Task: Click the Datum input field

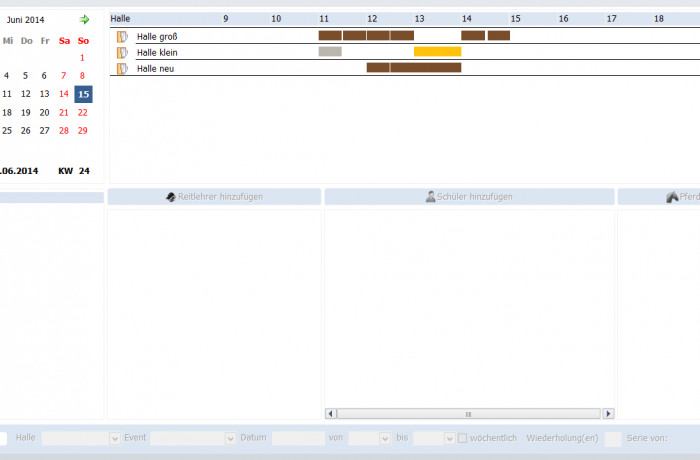Action: (x=297, y=438)
